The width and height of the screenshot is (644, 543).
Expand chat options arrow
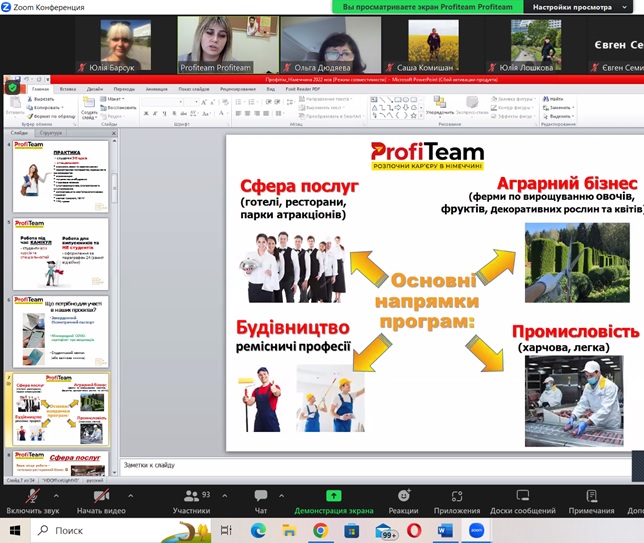pos(281,496)
